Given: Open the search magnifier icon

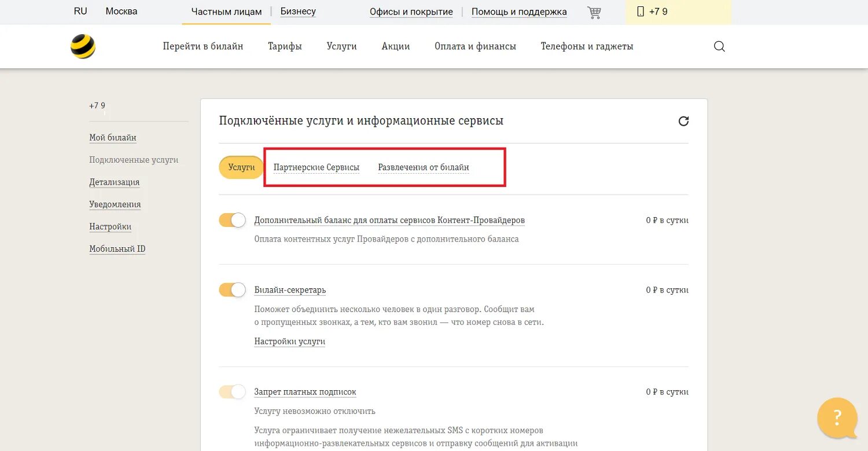Looking at the screenshot, I should [719, 46].
